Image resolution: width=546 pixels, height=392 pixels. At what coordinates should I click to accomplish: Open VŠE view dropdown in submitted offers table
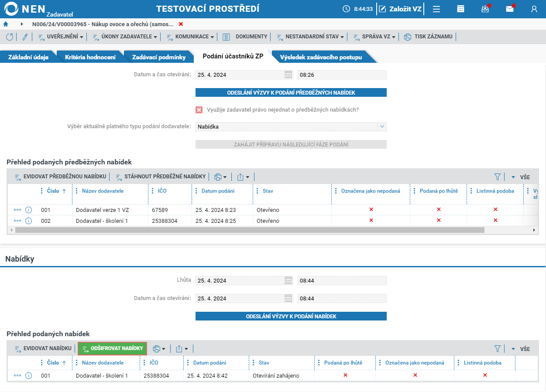coord(521,349)
